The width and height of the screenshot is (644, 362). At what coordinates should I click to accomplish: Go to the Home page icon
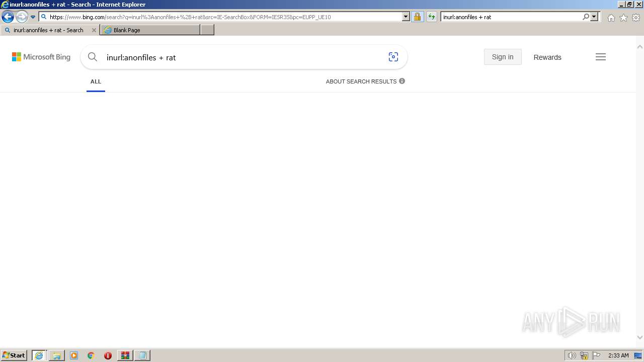611,18
